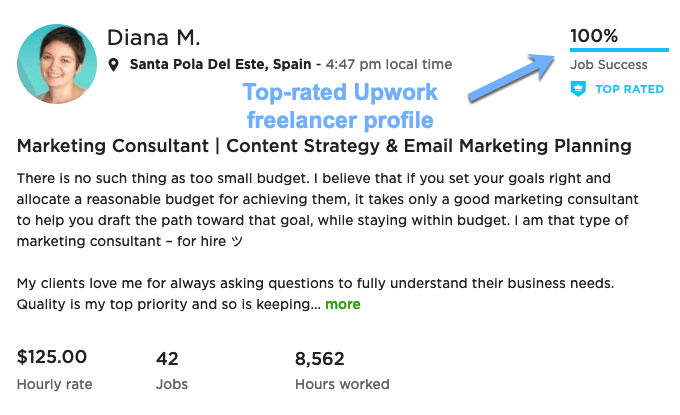
Task: Click the Santa Pola Del Este, Spain location
Action: click(x=213, y=65)
